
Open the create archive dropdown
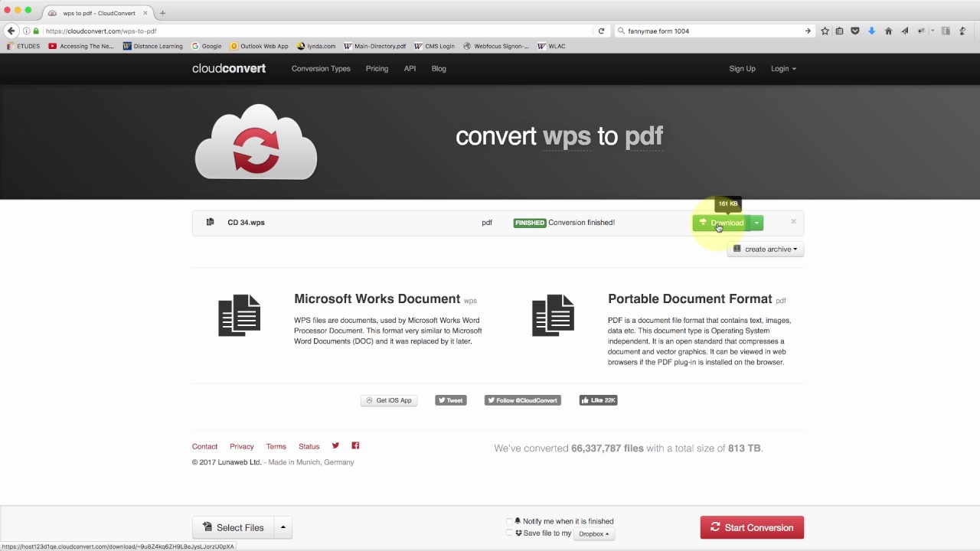click(765, 249)
